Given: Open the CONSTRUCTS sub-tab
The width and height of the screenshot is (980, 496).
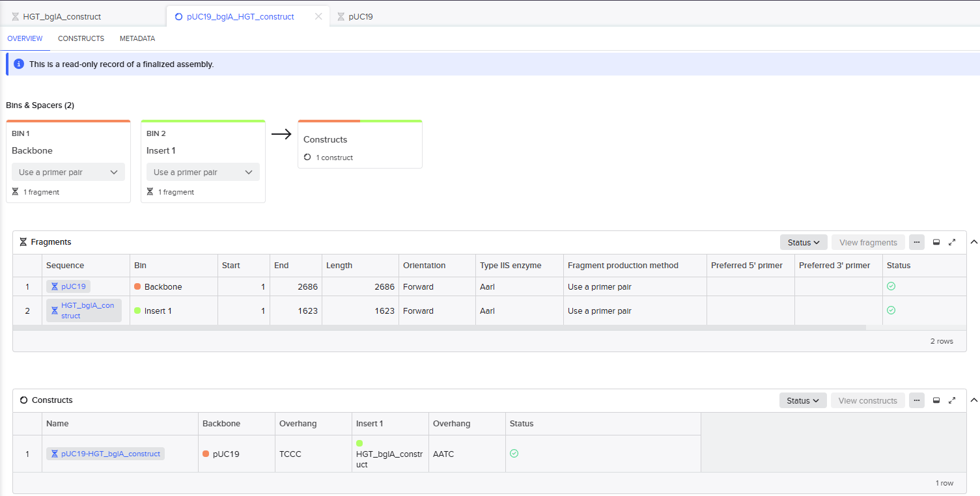Looking at the screenshot, I should pyautogui.click(x=81, y=38).
